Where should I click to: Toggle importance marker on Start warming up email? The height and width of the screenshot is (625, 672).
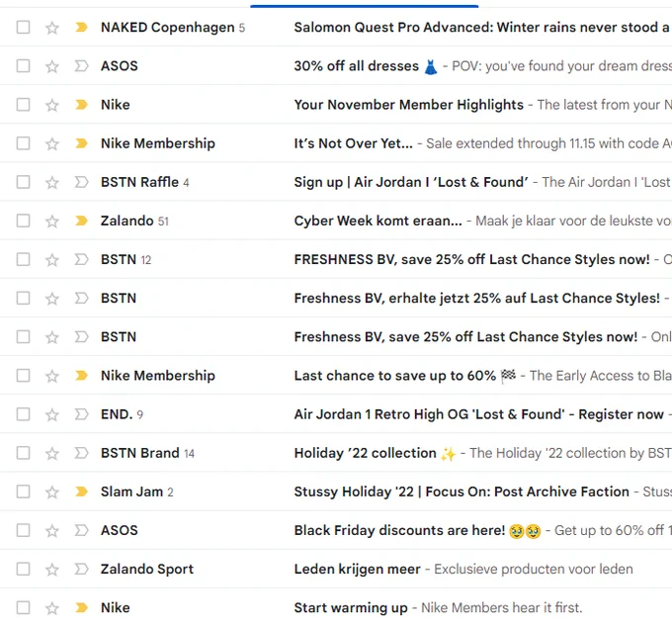[x=81, y=608]
